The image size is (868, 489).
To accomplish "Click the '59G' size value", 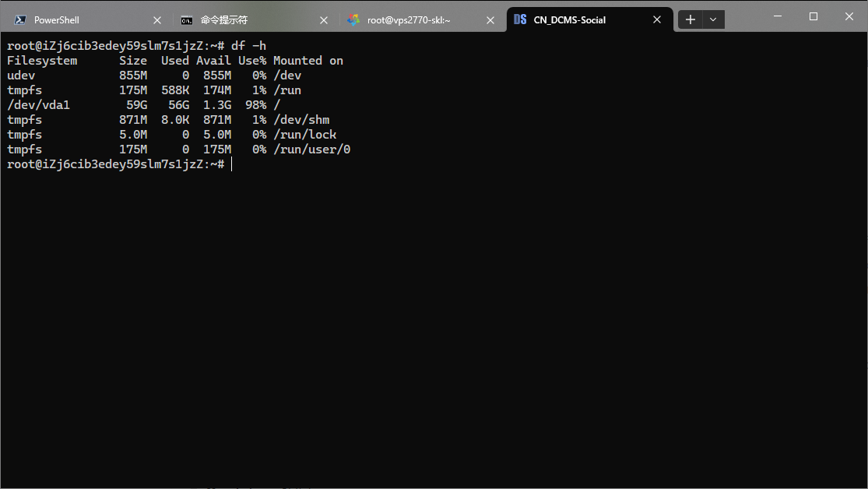I will 137,105.
